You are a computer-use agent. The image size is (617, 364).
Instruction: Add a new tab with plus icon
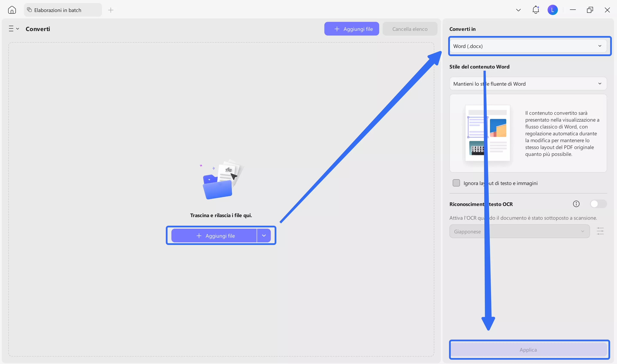[111, 10]
